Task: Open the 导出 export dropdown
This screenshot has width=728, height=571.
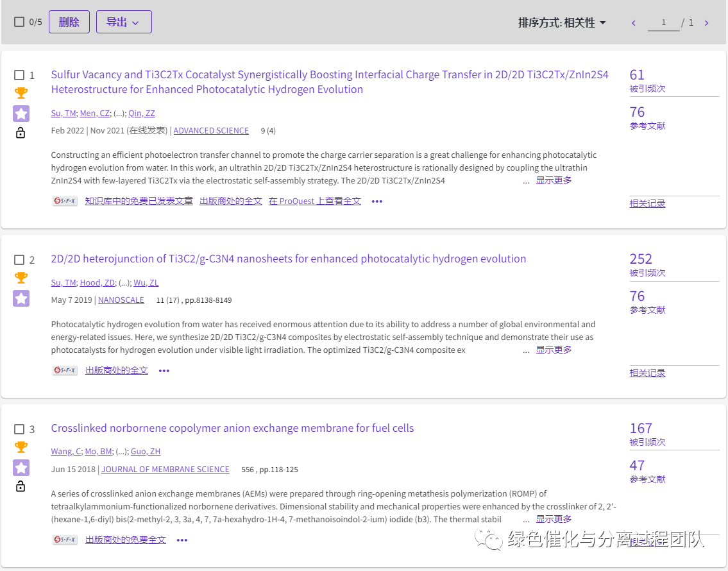Action: coord(124,22)
